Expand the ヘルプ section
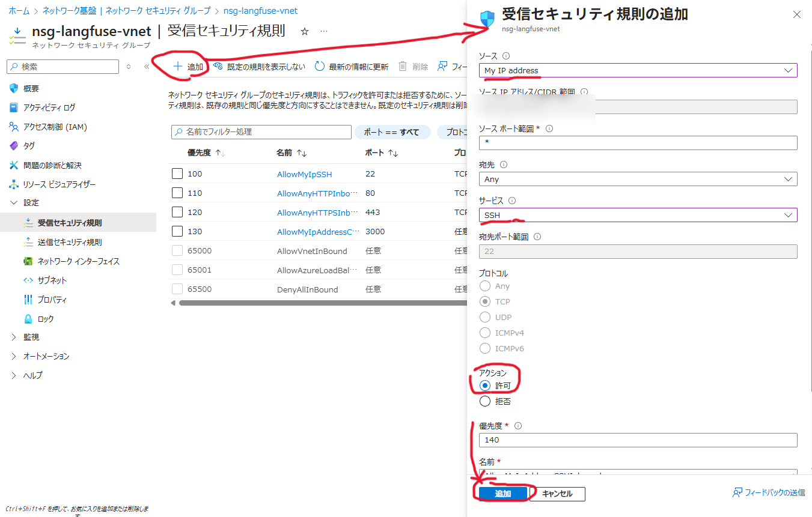This screenshot has height=517, width=812. click(14, 376)
